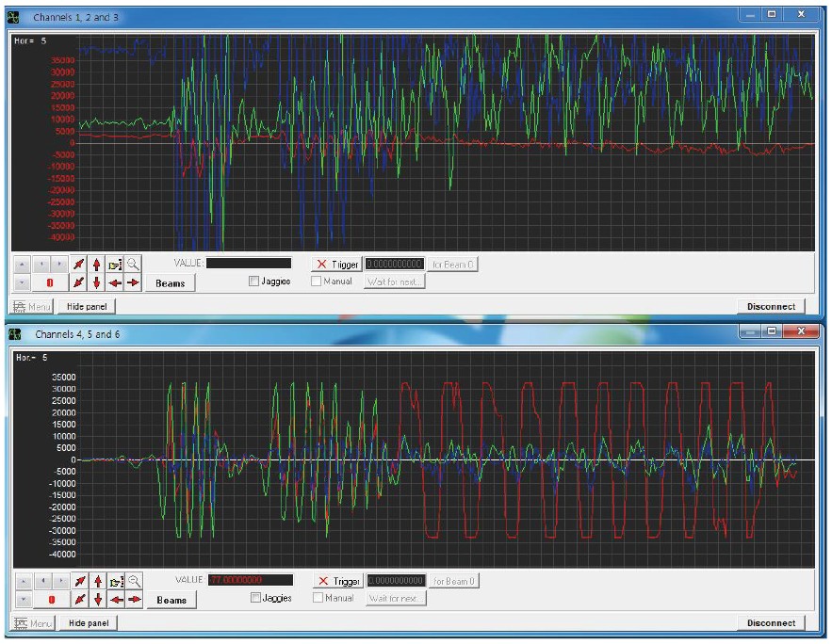Click 'Hor= 5' label in Channels 4, 5 and 6 plot
This screenshot has height=644, width=832.
point(31,358)
